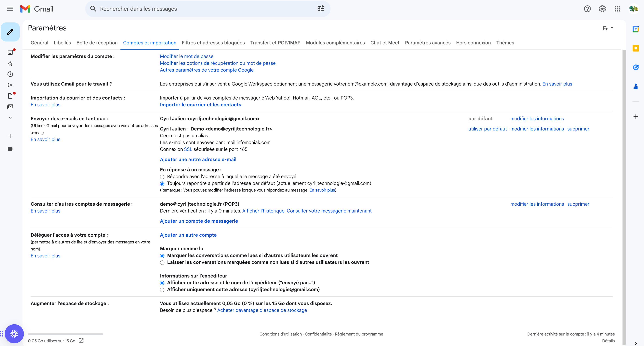Open the Fr input language dropdown
The image size is (644, 346).
(x=608, y=28)
